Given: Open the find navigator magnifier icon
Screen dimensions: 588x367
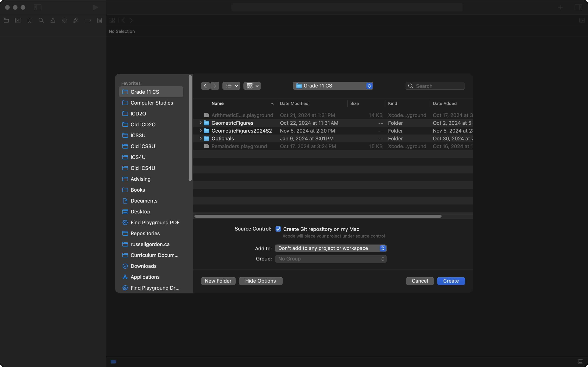Looking at the screenshot, I should click(x=41, y=21).
